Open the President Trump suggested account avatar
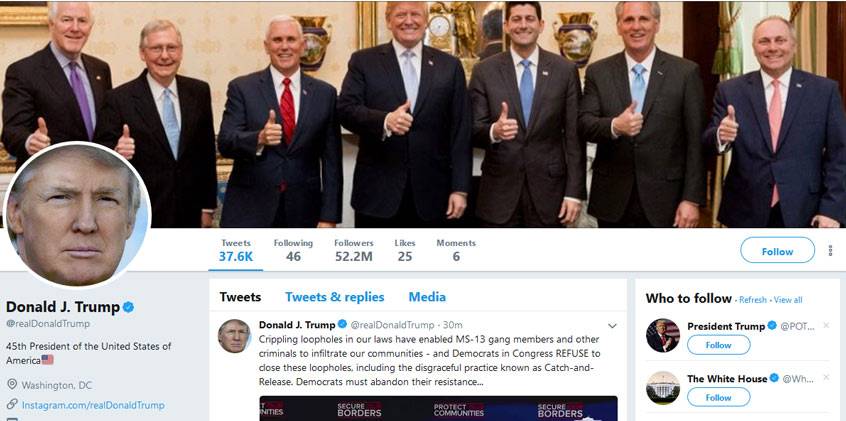This screenshot has width=846, height=421. point(663,336)
